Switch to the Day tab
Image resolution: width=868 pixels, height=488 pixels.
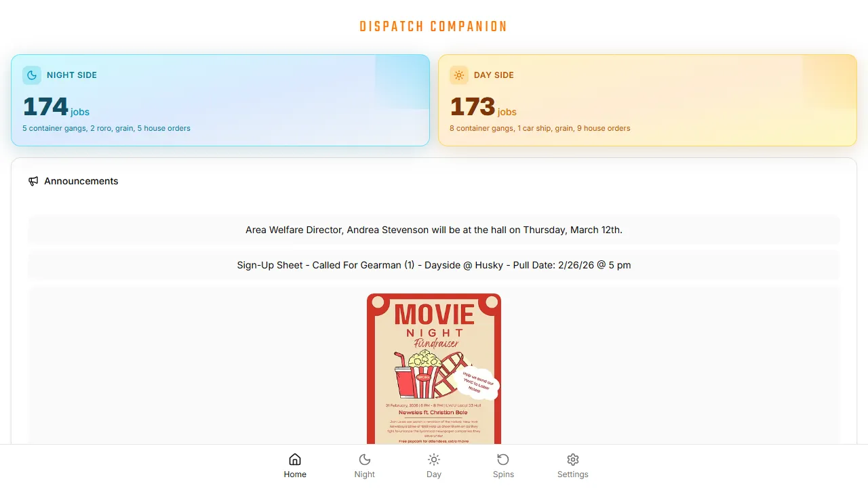[434, 466]
